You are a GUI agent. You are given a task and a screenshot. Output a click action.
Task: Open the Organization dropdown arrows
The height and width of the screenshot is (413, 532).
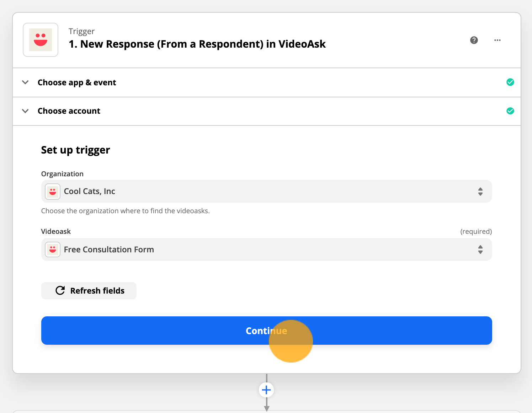(480, 192)
